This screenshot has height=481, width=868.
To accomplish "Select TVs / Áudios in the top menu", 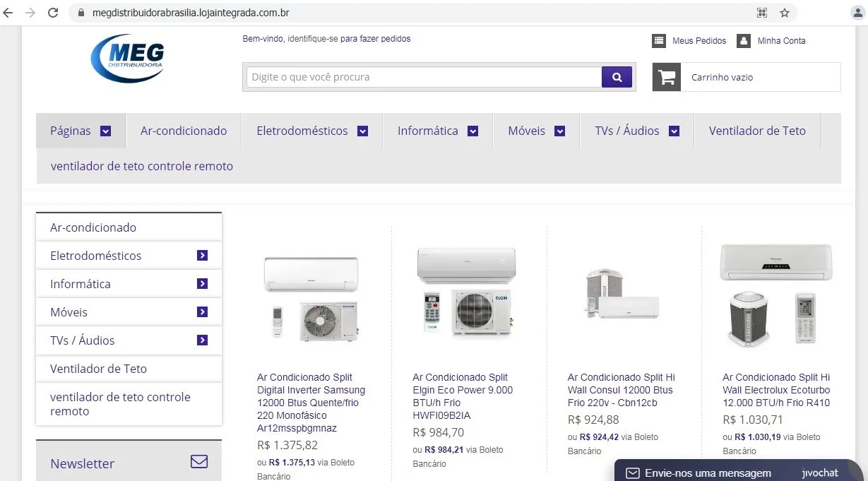I will (627, 131).
